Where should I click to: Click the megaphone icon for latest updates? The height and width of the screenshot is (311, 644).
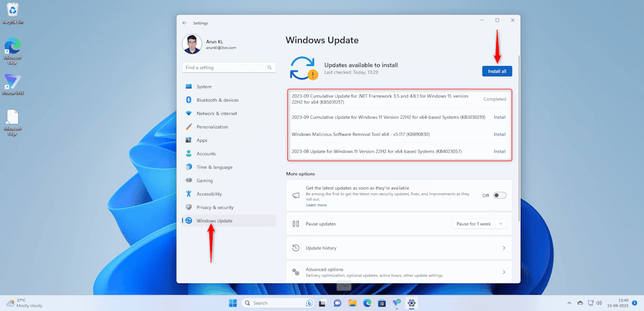point(296,195)
